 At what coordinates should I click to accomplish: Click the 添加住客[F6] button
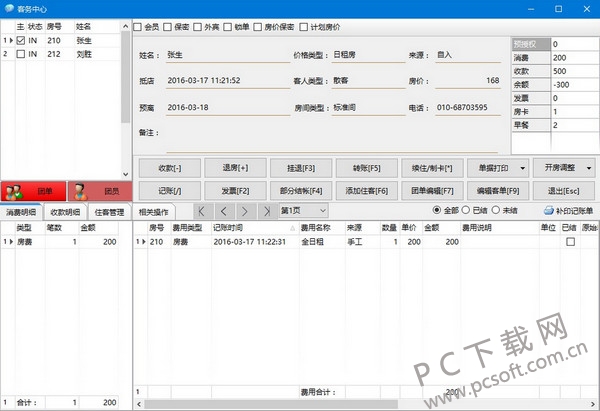tap(367, 191)
